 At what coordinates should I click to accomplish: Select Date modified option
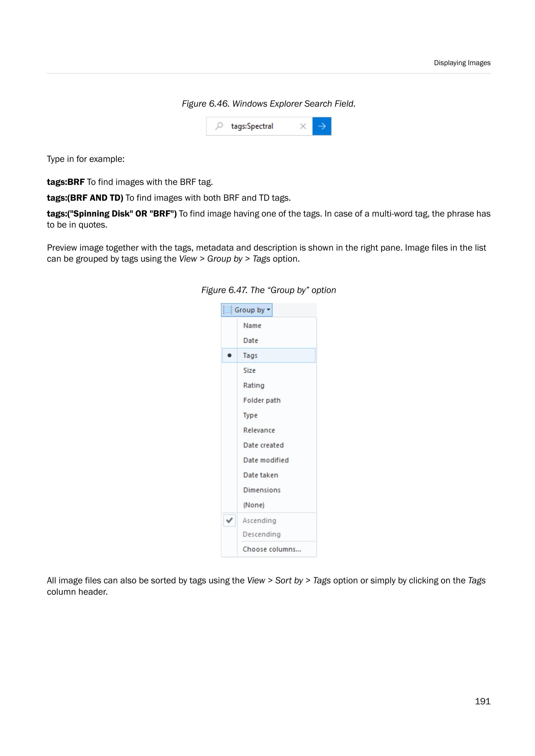pyautogui.click(x=265, y=460)
